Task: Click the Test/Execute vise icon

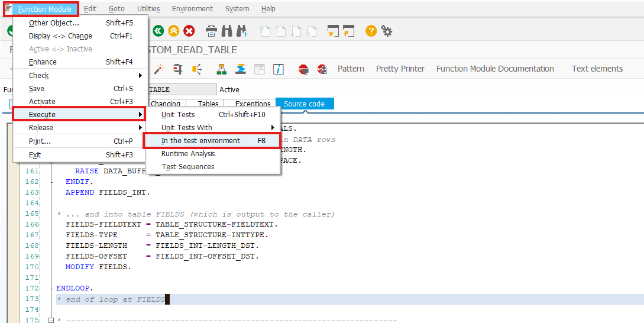Action: [177, 69]
